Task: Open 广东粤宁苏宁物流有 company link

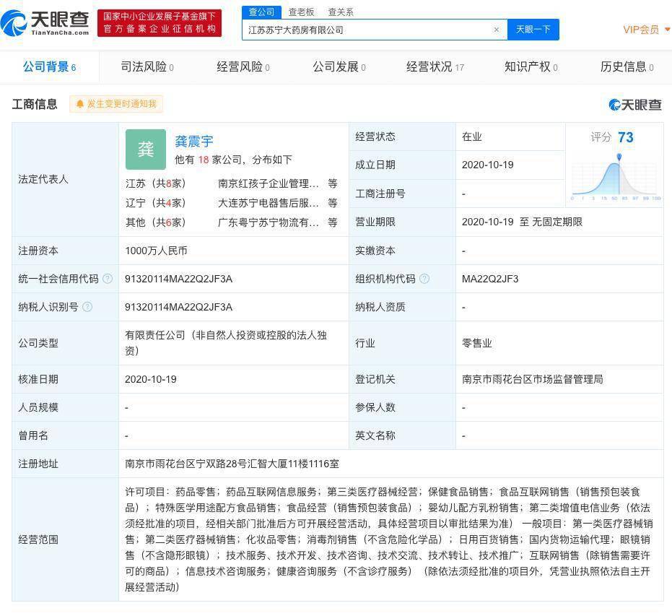Action: (269, 222)
